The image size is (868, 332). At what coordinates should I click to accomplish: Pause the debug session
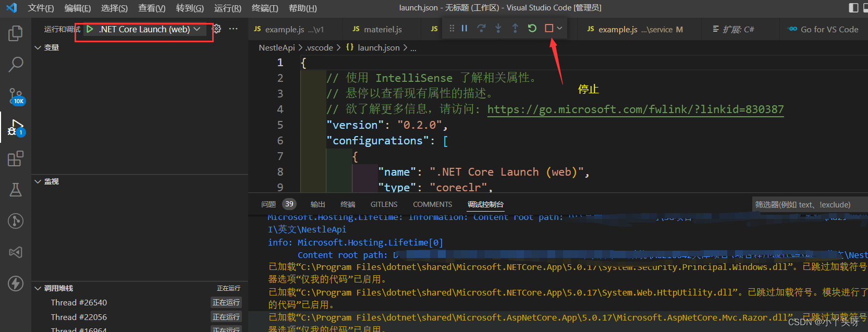click(x=464, y=29)
